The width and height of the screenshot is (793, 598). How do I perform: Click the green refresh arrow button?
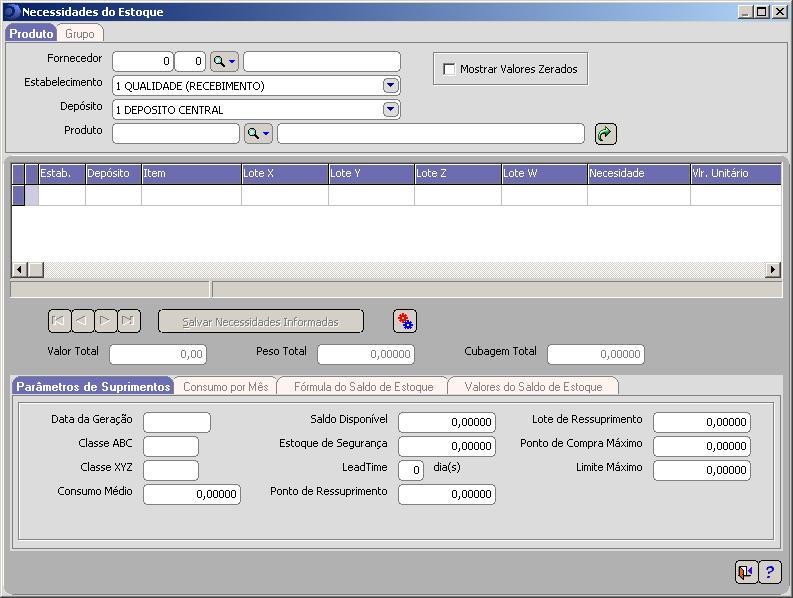point(605,134)
